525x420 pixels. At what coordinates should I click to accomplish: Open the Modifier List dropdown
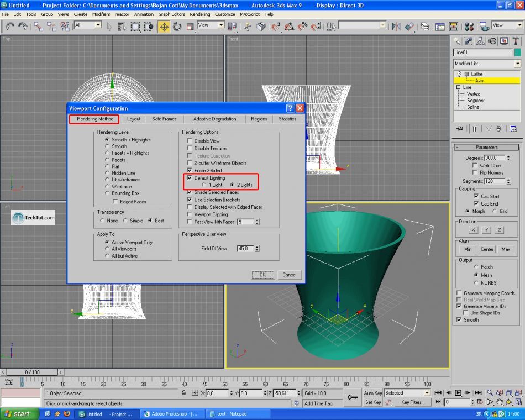pyautogui.click(x=517, y=64)
